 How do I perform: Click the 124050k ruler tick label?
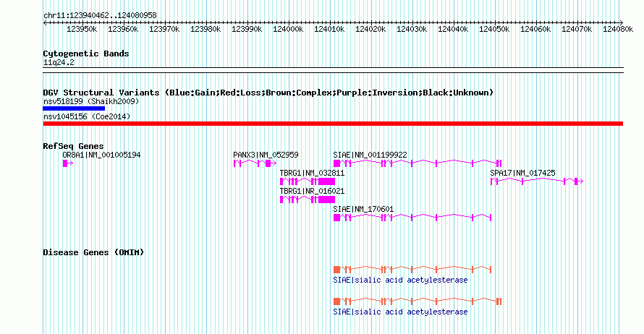pos(494,30)
